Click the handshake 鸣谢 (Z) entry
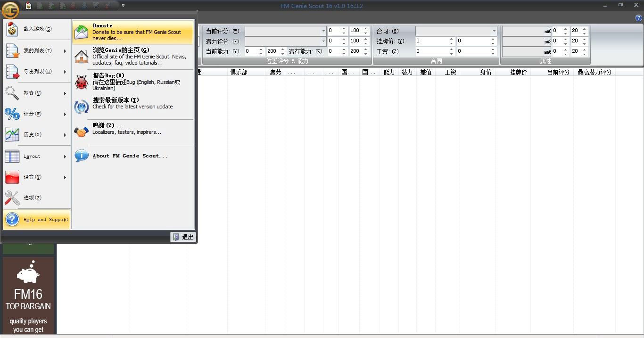The width and height of the screenshot is (644, 338). (133, 132)
